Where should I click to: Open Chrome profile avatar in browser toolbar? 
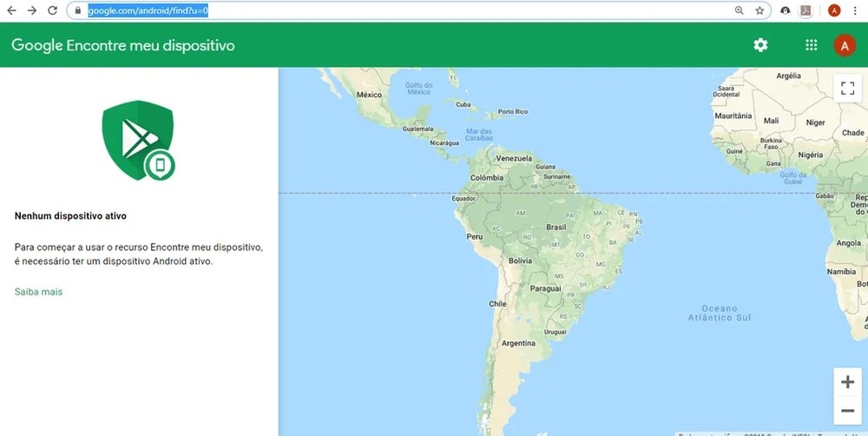click(834, 10)
